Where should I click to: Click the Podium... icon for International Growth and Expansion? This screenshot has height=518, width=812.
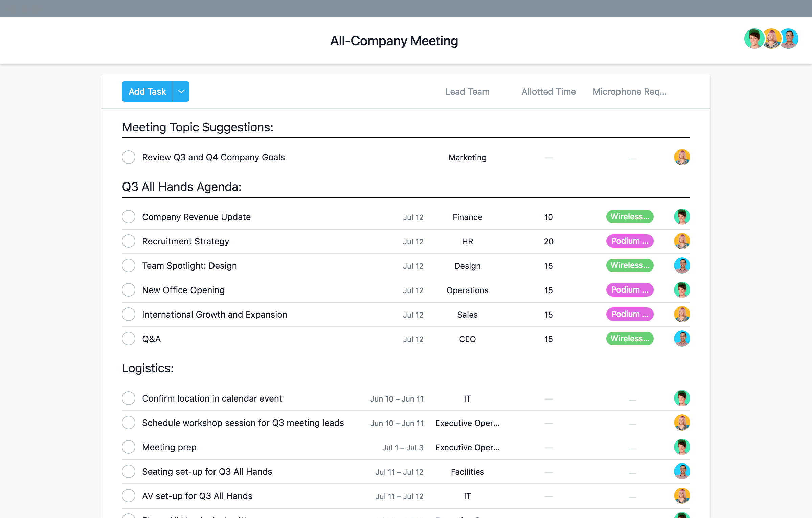[629, 314]
